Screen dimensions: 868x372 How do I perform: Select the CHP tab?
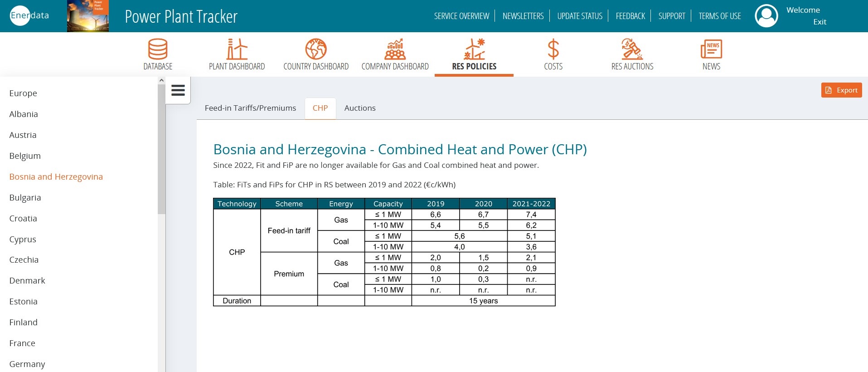320,108
